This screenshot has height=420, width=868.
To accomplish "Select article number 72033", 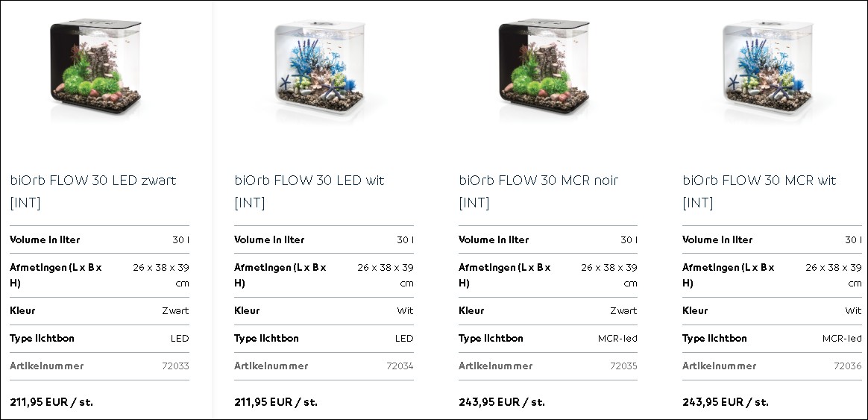I will 175,366.
